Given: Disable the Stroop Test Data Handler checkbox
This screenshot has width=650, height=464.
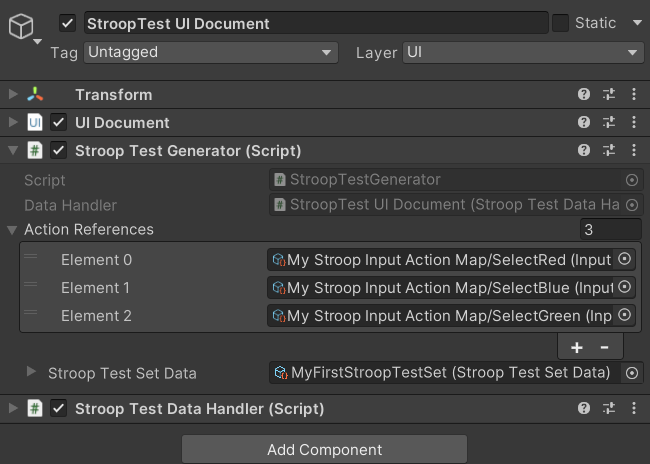Looking at the screenshot, I should coord(58,409).
